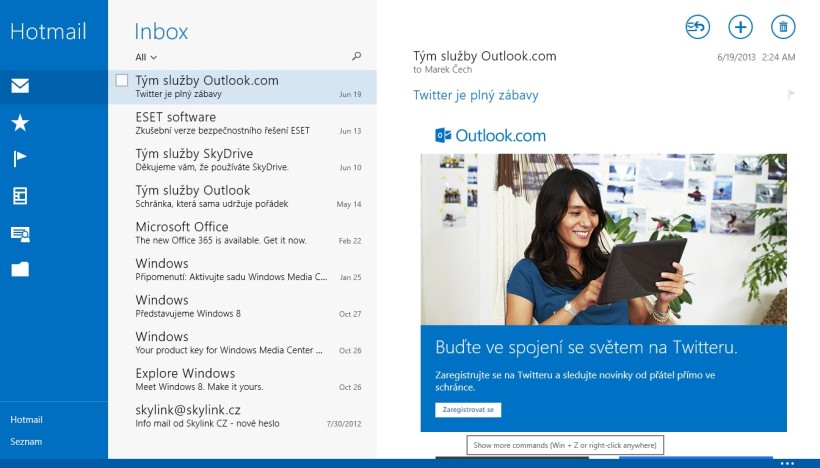Open Windows email Představujeme Windows 8
This screenshot has height=468, width=820.
242,306
